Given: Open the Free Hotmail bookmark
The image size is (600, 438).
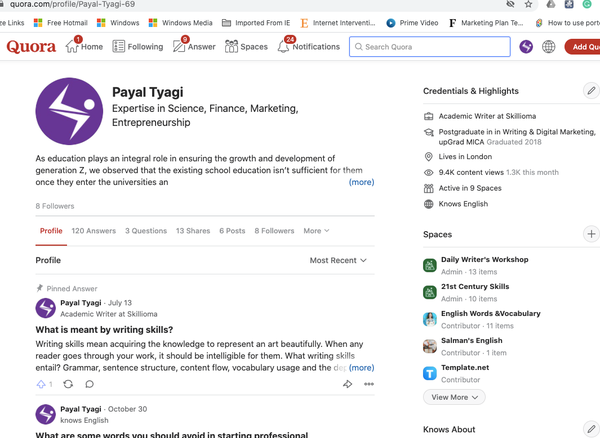Looking at the screenshot, I should (x=61, y=23).
